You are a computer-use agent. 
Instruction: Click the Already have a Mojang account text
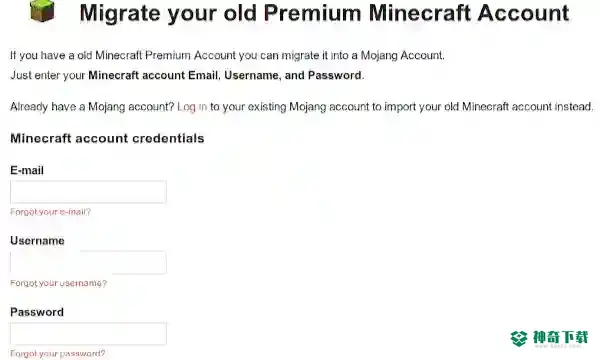click(92, 107)
